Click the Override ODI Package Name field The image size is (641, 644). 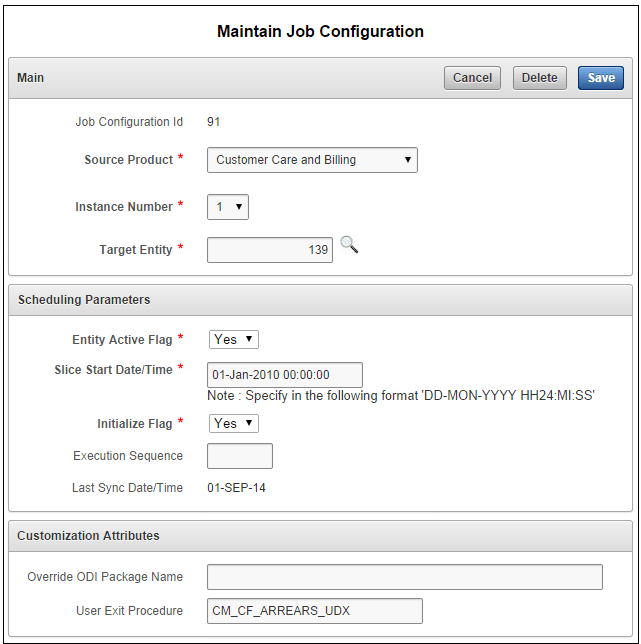405,577
